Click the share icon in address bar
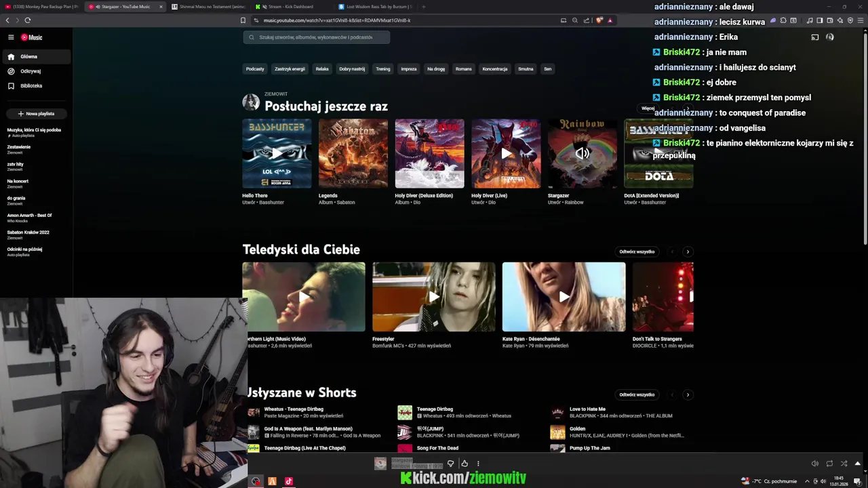This screenshot has height=488, width=868. coord(587,20)
